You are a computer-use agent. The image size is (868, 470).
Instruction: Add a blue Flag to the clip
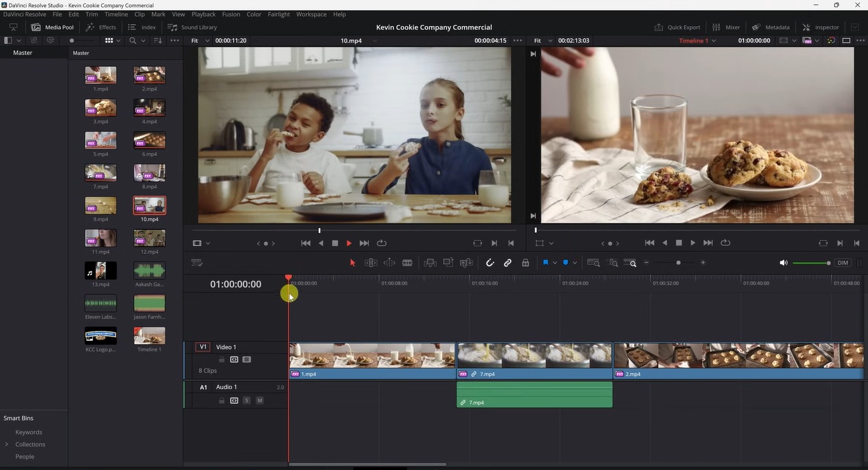pyautogui.click(x=546, y=263)
